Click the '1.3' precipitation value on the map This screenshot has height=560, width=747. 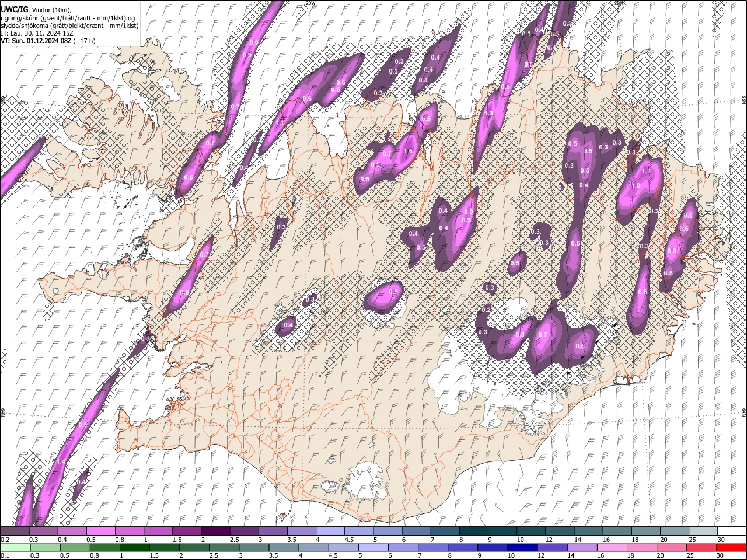tap(488, 113)
